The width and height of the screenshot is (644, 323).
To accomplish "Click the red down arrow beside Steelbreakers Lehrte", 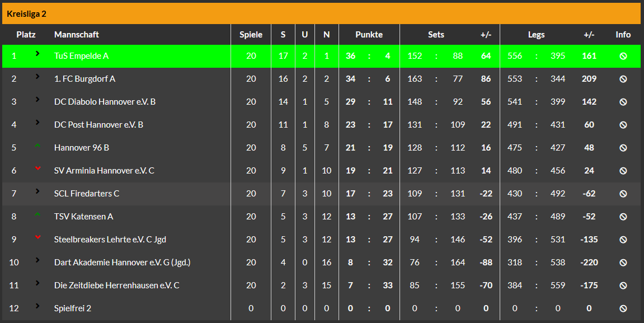I will click(38, 237).
